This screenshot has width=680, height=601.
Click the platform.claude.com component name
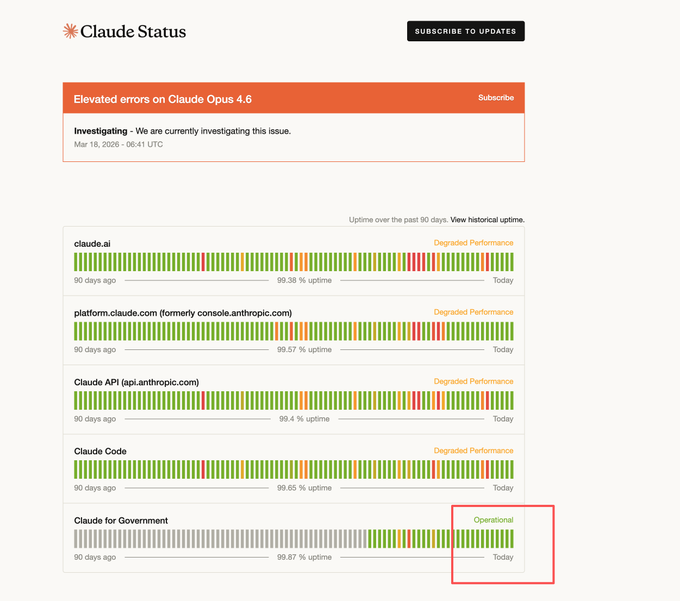pyautogui.click(x=183, y=313)
